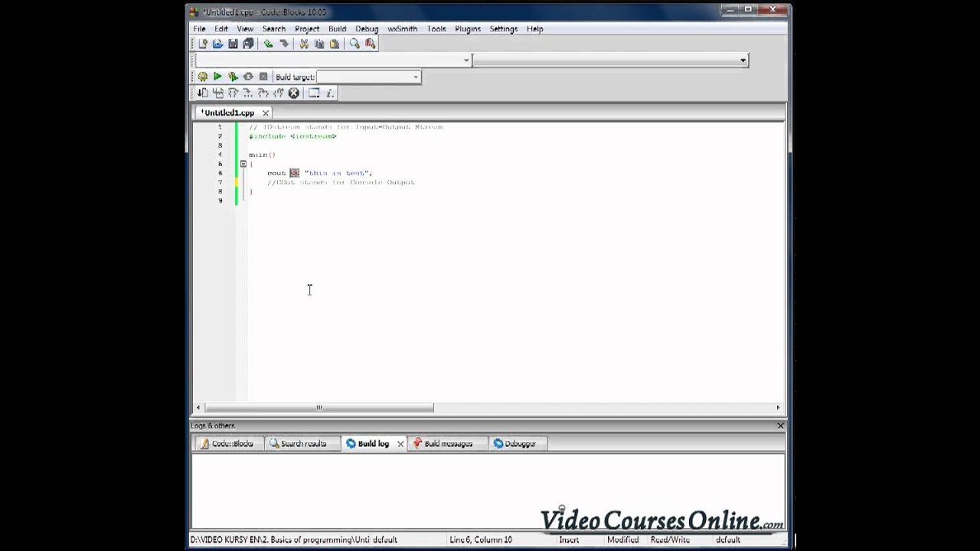Image resolution: width=980 pixels, height=551 pixels.
Task: Click the Step into debug icon
Action: click(233, 93)
